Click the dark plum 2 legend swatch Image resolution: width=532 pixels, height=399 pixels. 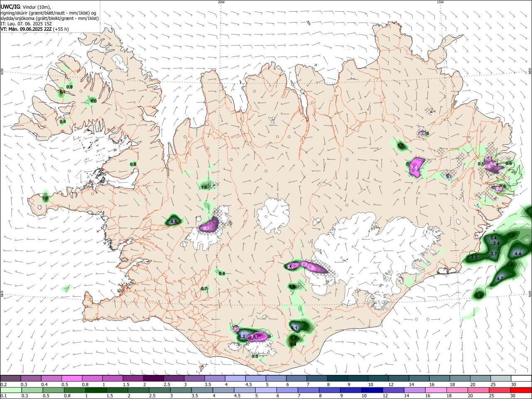(x=153, y=378)
